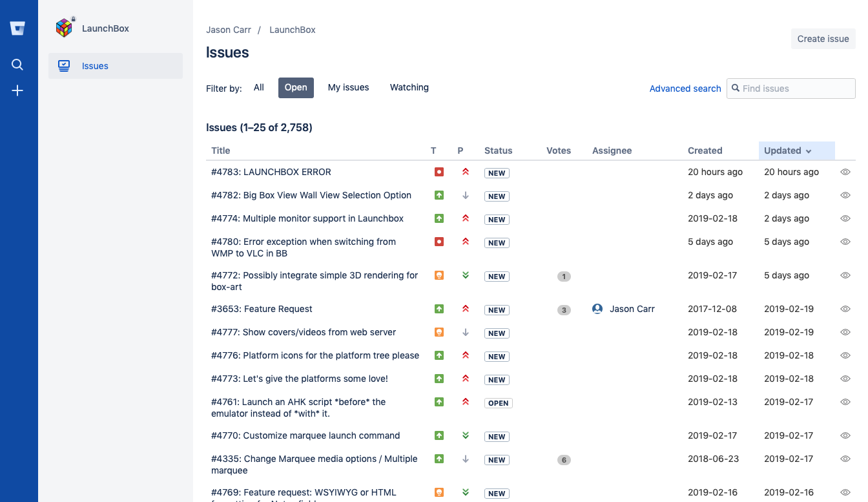
Task: Click the trivial priority icon for #4770
Action: click(466, 435)
